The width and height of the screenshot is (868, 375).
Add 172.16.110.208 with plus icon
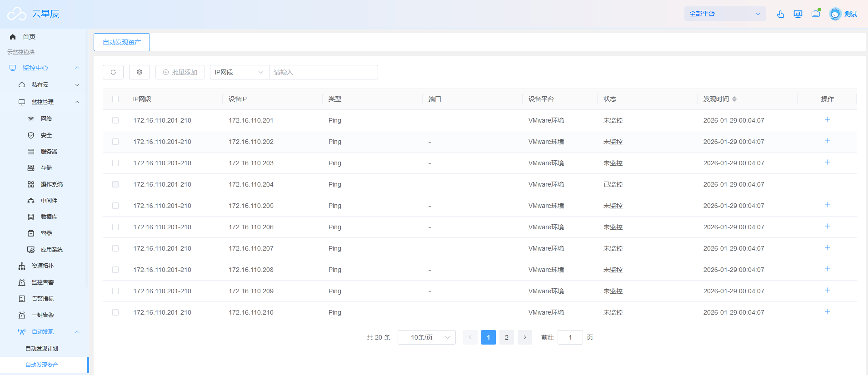828,269
